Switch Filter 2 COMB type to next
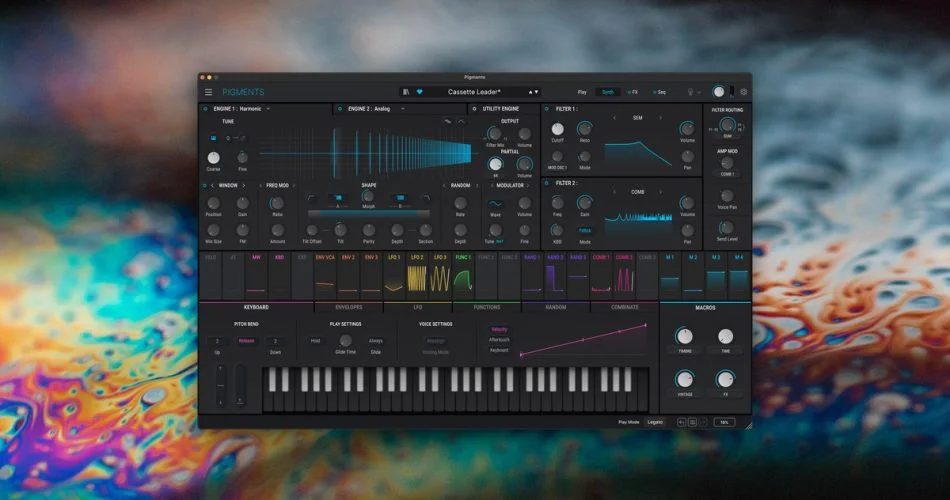 coord(660,192)
